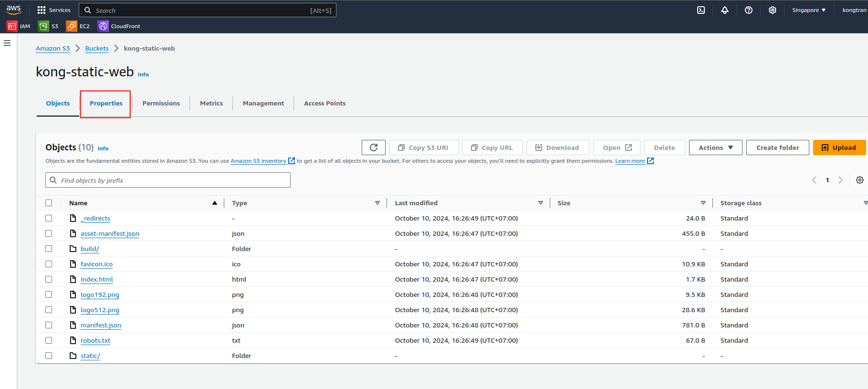Open the IAM service shortcut
868x389 pixels.
point(19,26)
